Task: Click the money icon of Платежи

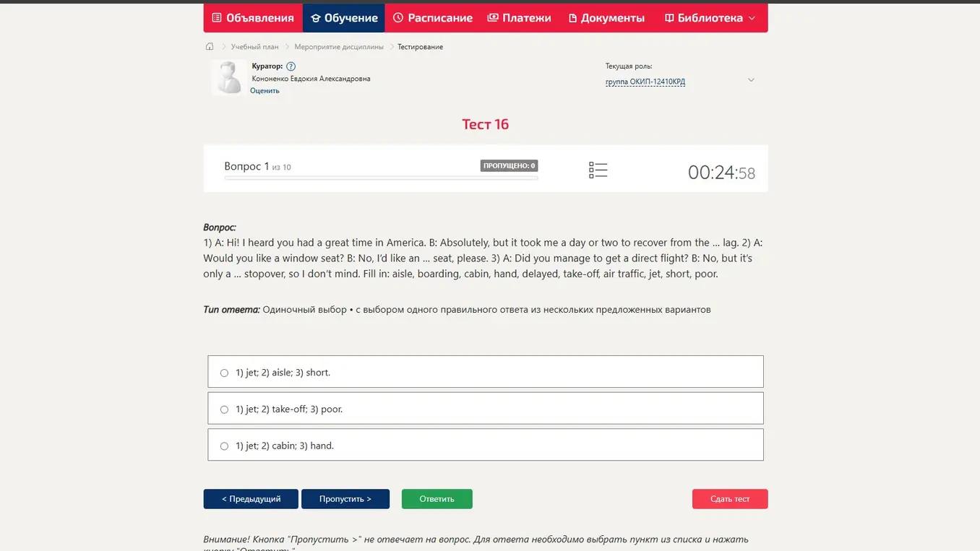Action: (493, 17)
